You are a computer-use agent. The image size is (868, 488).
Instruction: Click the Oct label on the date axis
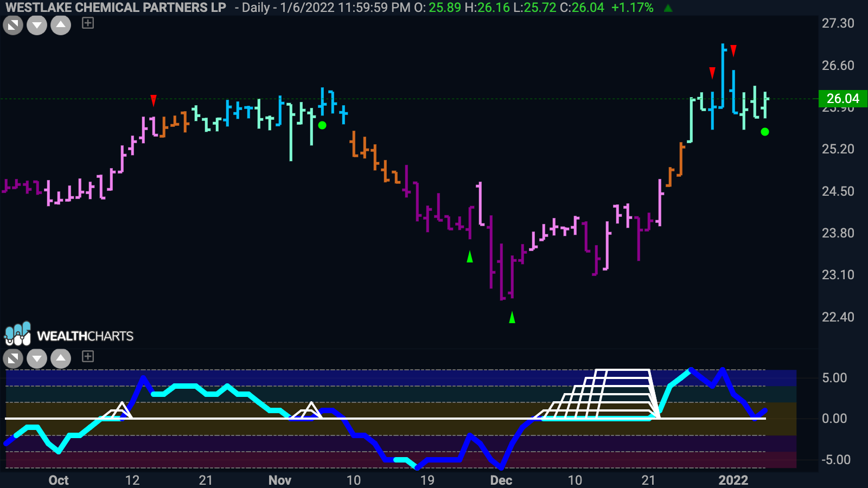(x=59, y=480)
